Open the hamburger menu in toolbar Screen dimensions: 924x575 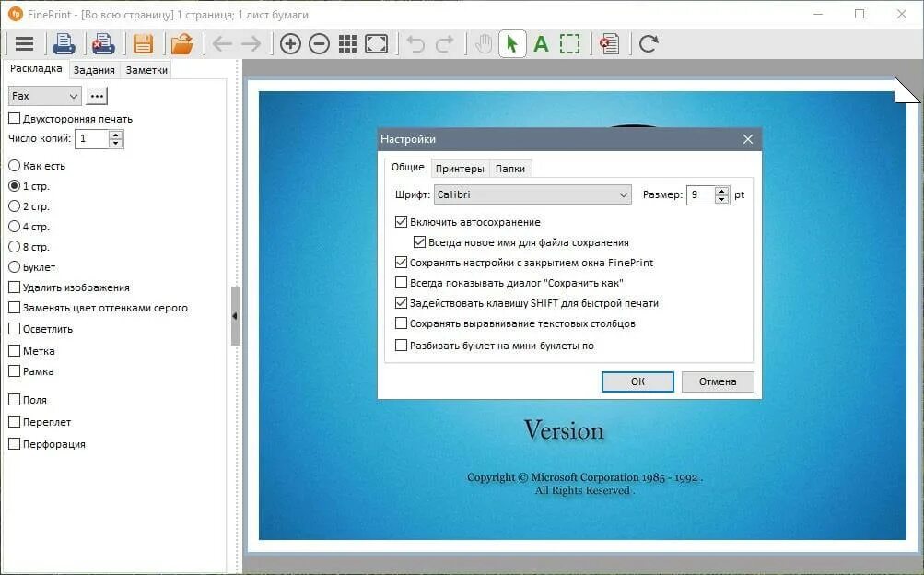click(x=24, y=43)
